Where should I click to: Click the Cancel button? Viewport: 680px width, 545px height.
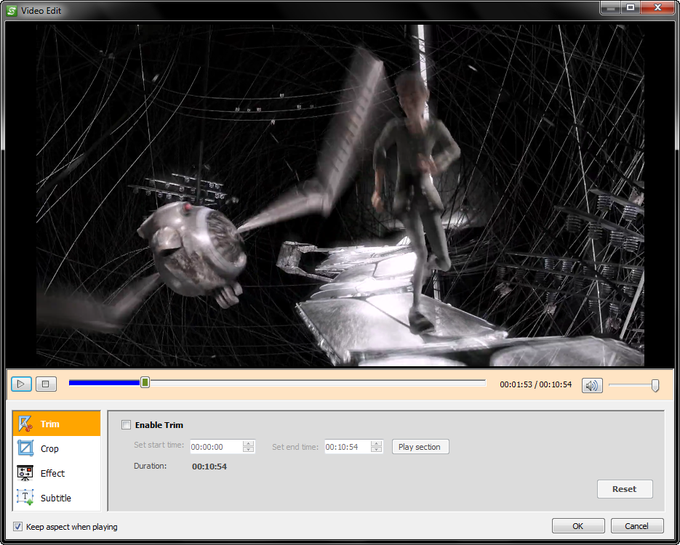[637, 526]
